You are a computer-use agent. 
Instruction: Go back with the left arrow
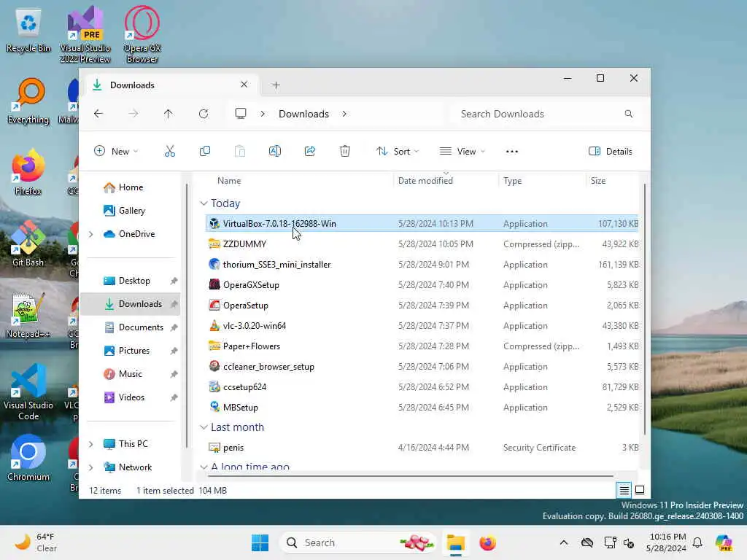pos(98,114)
